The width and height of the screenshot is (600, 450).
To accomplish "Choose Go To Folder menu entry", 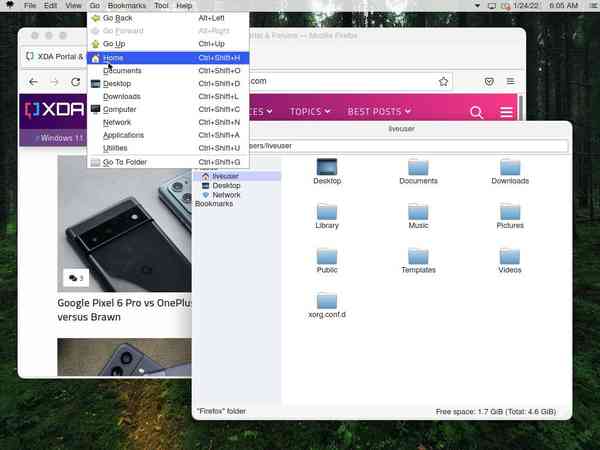I will pyautogui.click(x=168, y=162).
